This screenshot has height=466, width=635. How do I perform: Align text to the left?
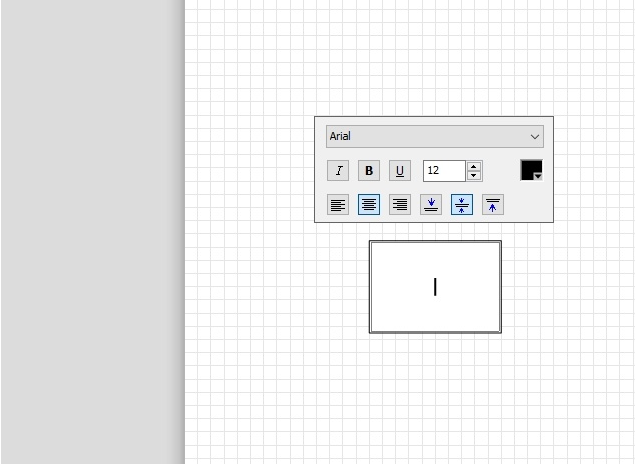(x=339, y=205)
